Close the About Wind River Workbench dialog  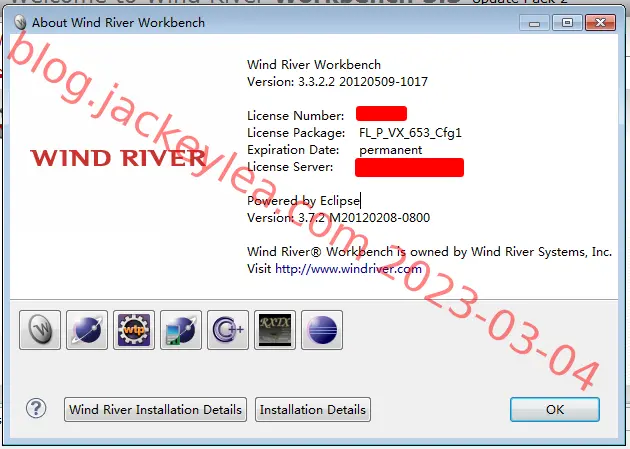600,22
